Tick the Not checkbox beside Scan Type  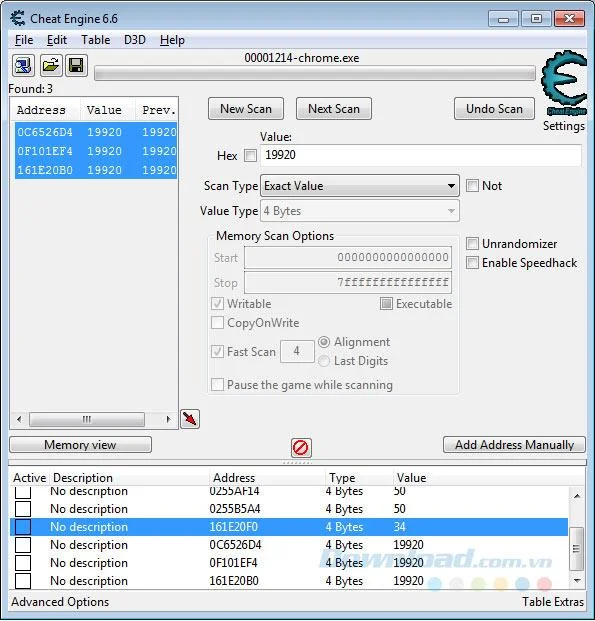pos(472,185)
